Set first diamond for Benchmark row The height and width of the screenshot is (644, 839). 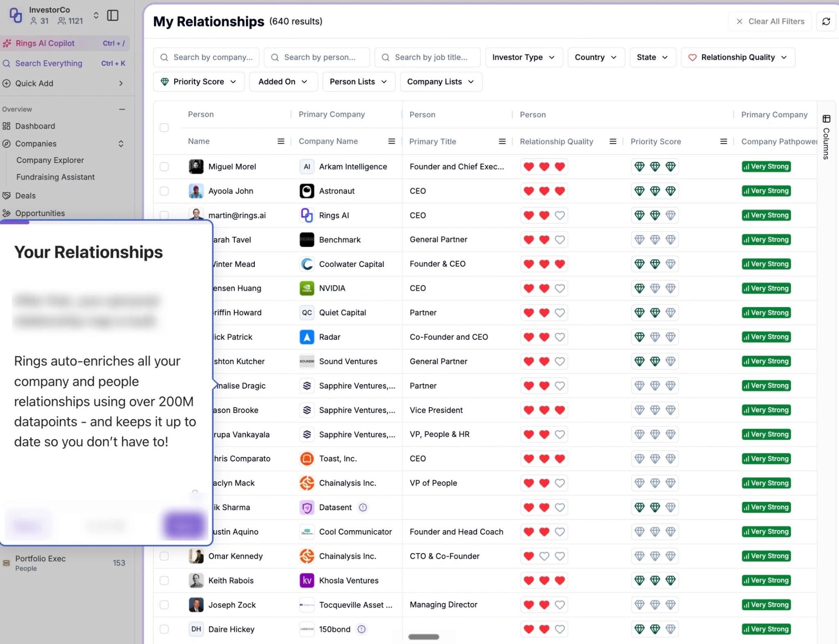click(639, 240)
